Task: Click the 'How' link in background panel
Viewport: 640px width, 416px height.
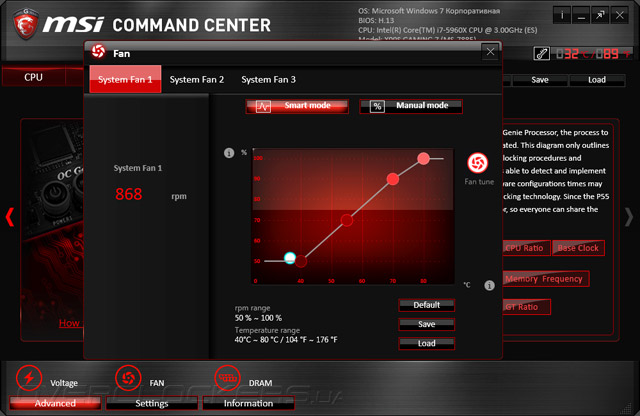Action: [69, 323]
